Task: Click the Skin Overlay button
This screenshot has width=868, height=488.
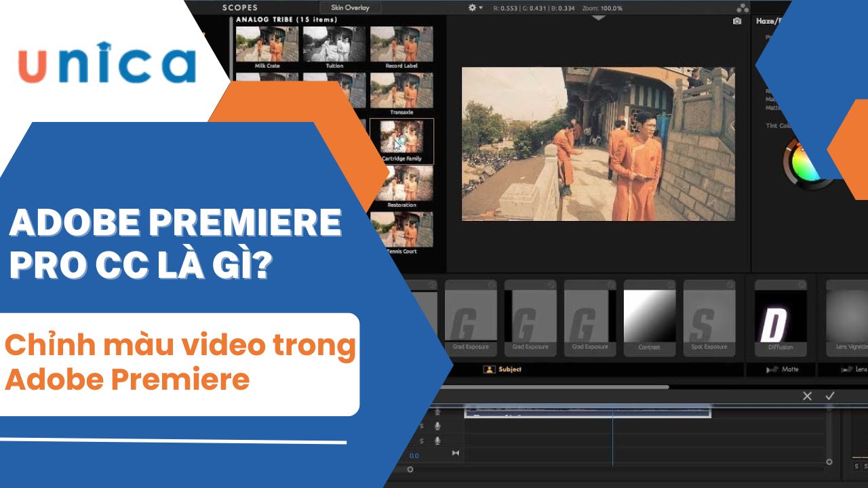Action: 350,7
